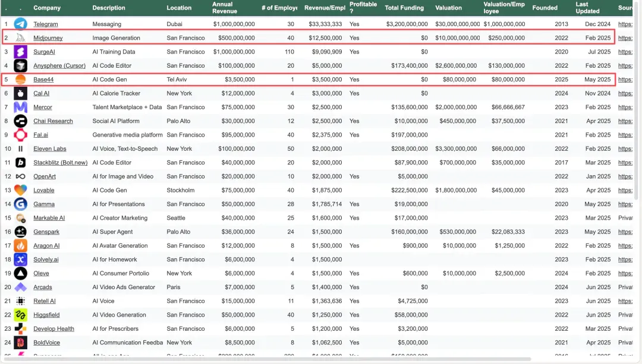Select the 'Seattle' location cell
Screen dimensions: 642x364
[175, 218]
